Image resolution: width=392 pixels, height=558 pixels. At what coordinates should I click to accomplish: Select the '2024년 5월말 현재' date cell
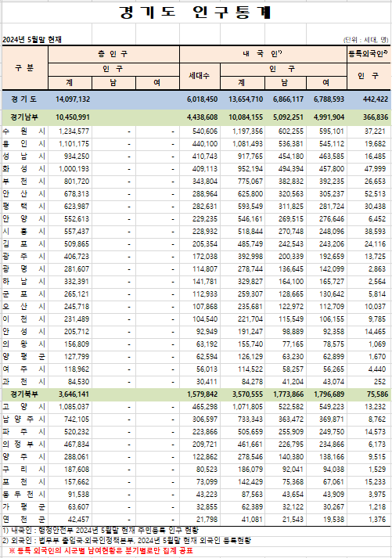(32, 39)
